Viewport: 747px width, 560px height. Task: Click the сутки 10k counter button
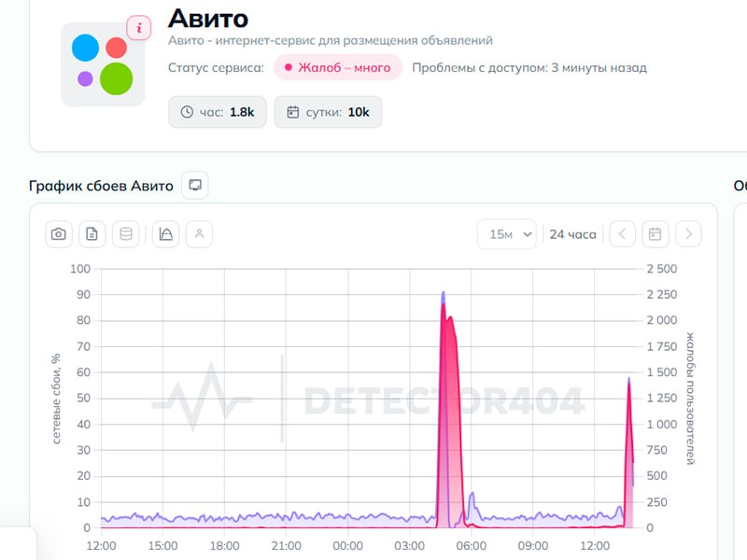tap(328, 112)
